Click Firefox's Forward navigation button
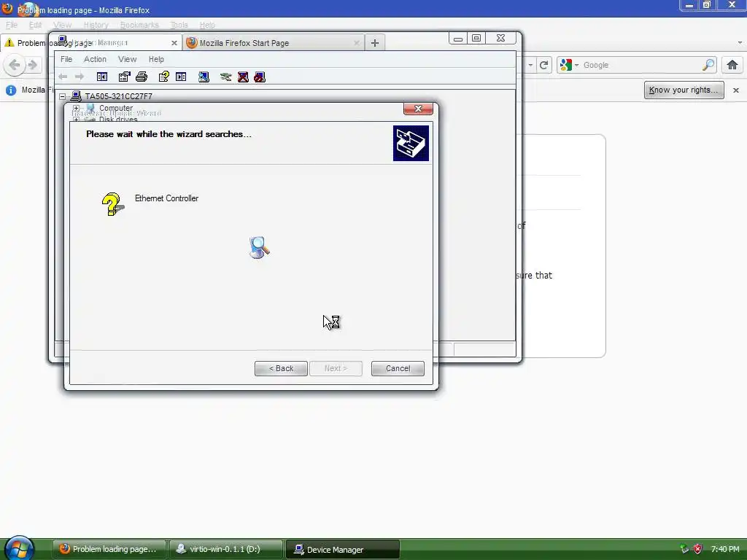This screenshot has height=560, width=747. [32, 65]
